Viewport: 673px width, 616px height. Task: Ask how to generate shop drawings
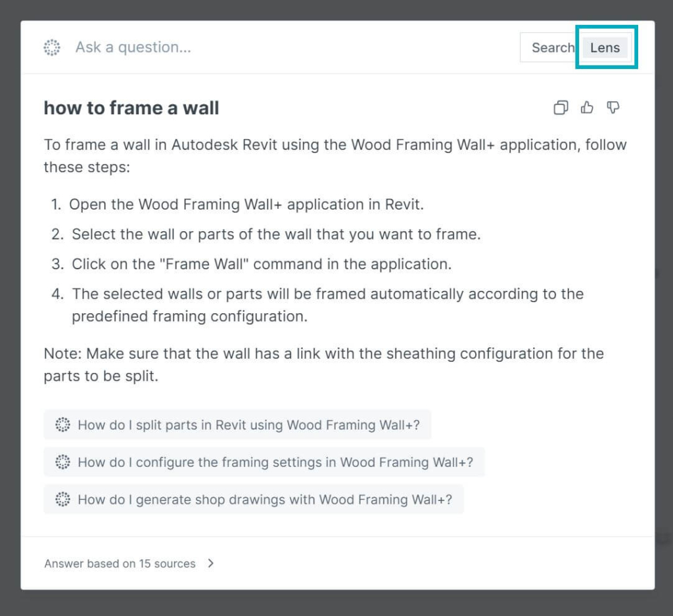click(254, 499)
